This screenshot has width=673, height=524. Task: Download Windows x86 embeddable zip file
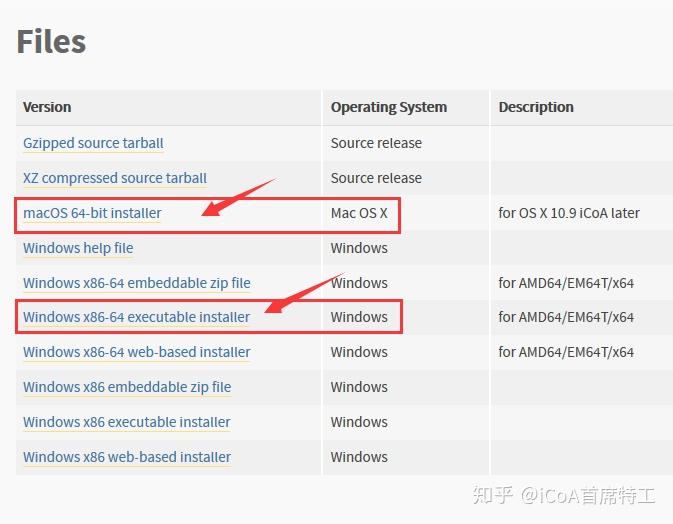127,387
